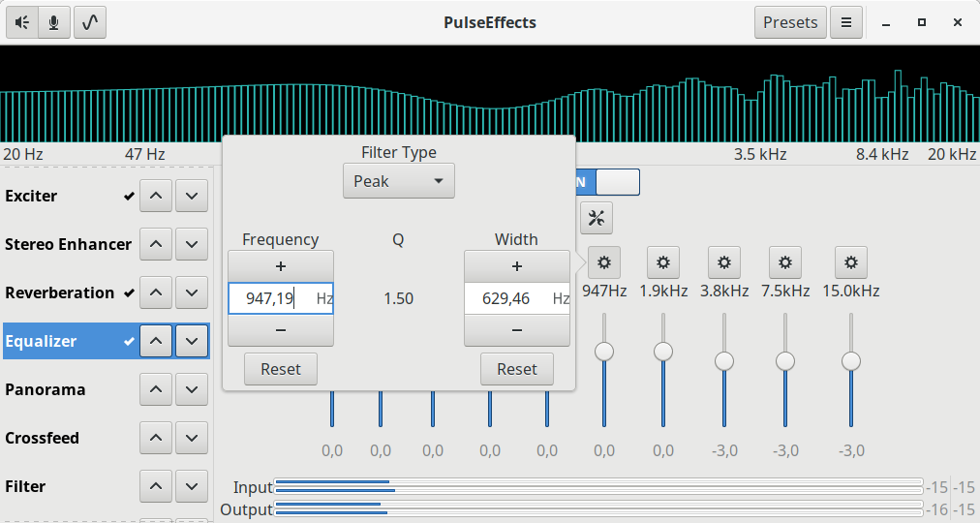Click the spectrum analyzer display
The height and width of the screenshot is (523, 980).
point(490,94)
